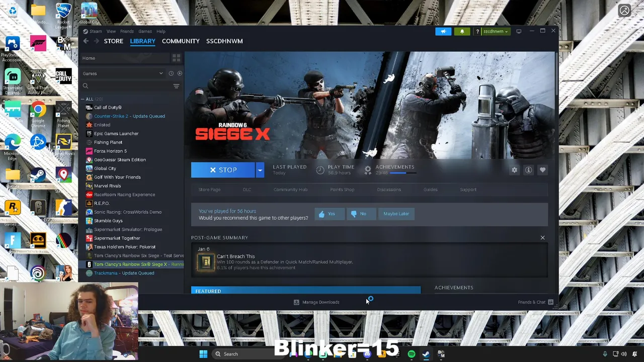Click the Steam help question mark icon
This screenshot has height=362, width=644.
click(x=477, y=31)
